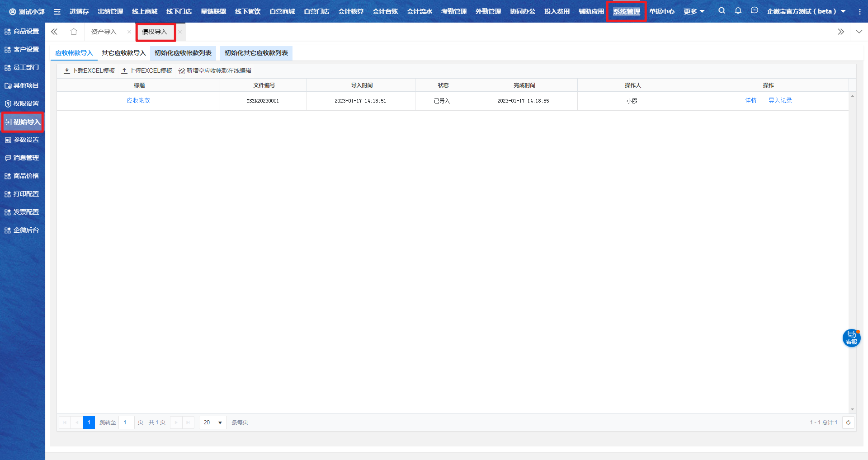
Task: Close the 债权导入 tab
Action: 180,32
